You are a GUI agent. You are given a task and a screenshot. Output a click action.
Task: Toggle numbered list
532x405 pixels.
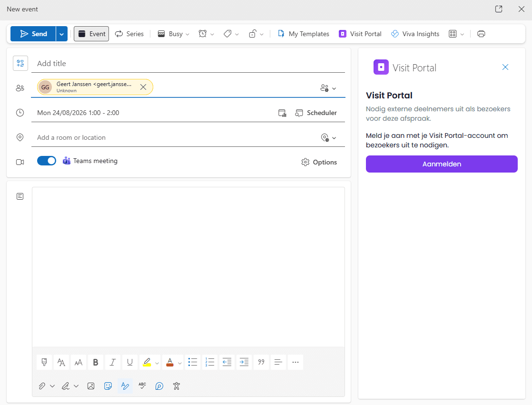click(210, 362)
